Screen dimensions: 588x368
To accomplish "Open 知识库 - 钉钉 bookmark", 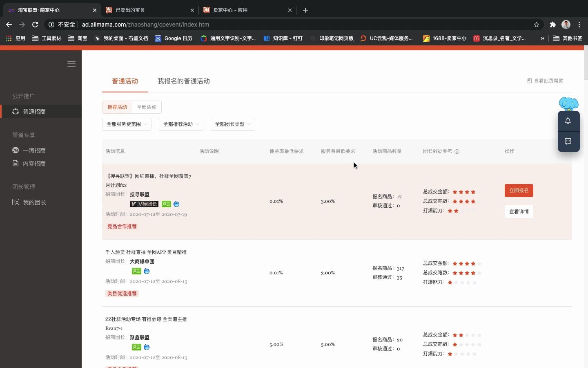I will 283,38.
